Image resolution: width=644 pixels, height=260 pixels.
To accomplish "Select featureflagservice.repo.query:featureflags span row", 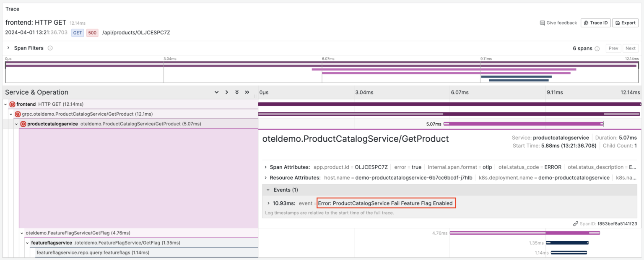I will [93, 252].
